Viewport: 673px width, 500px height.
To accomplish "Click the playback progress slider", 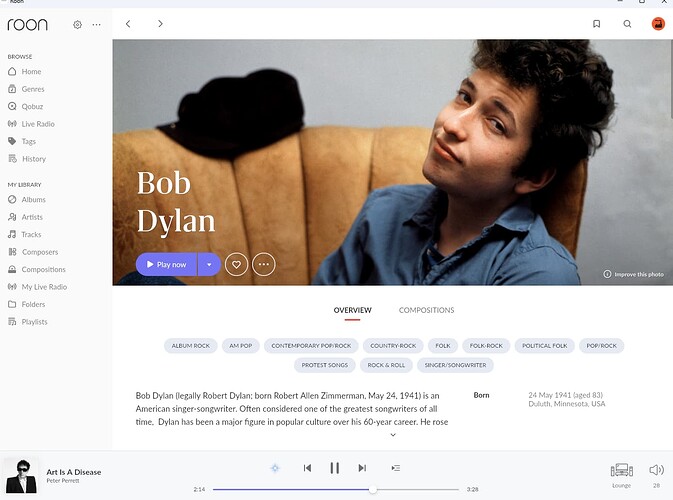I will pyautogui.click(x=336, y=490).
